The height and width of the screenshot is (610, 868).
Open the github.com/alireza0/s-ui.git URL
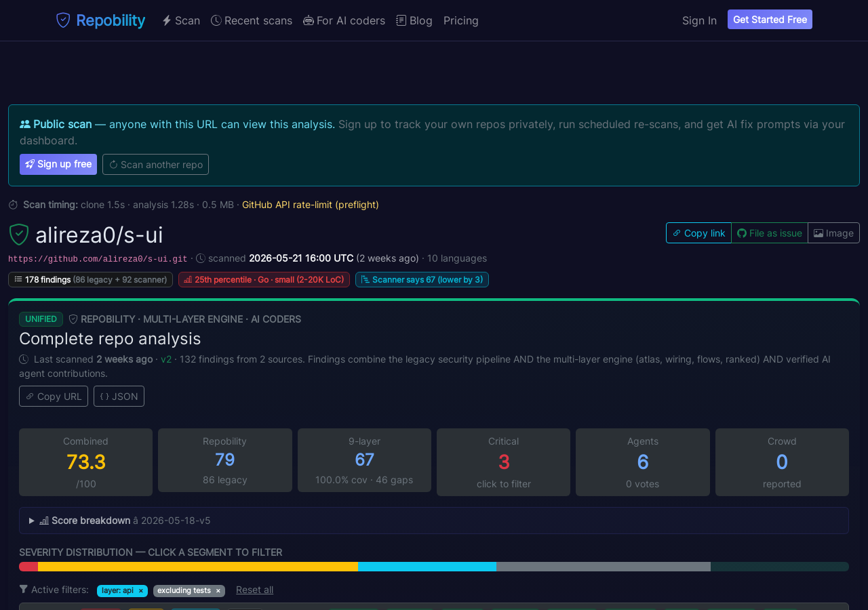pos(98,259)
